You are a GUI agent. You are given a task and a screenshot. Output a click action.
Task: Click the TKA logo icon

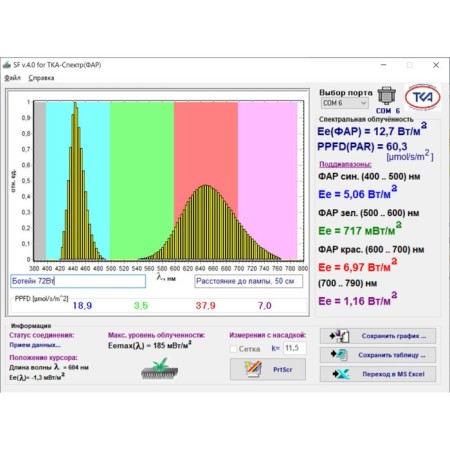click(x=423, y=98)
